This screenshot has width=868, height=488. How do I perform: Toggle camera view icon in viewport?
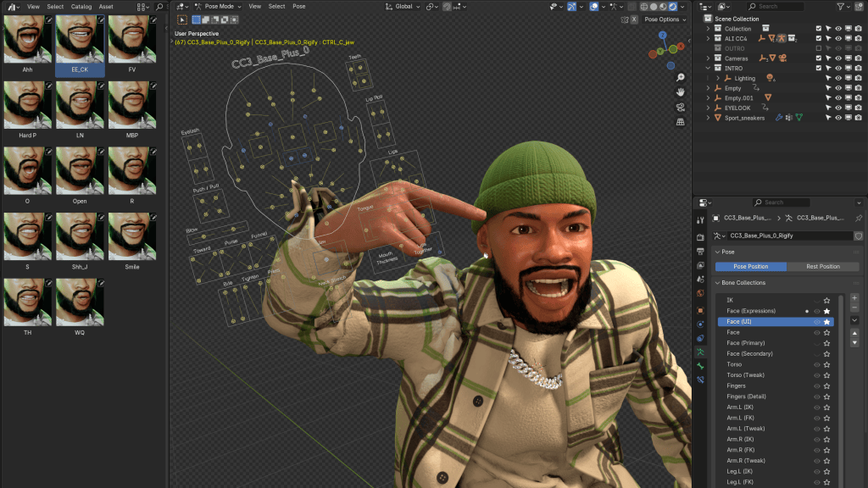(681, 108)
